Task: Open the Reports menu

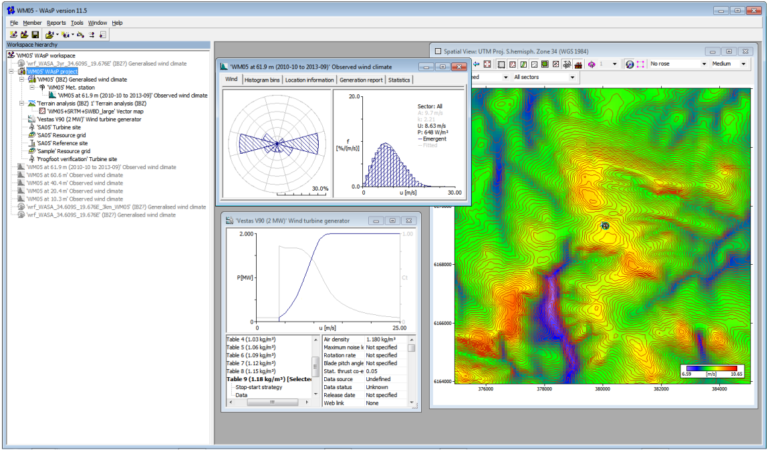Action: coord(56,23)
